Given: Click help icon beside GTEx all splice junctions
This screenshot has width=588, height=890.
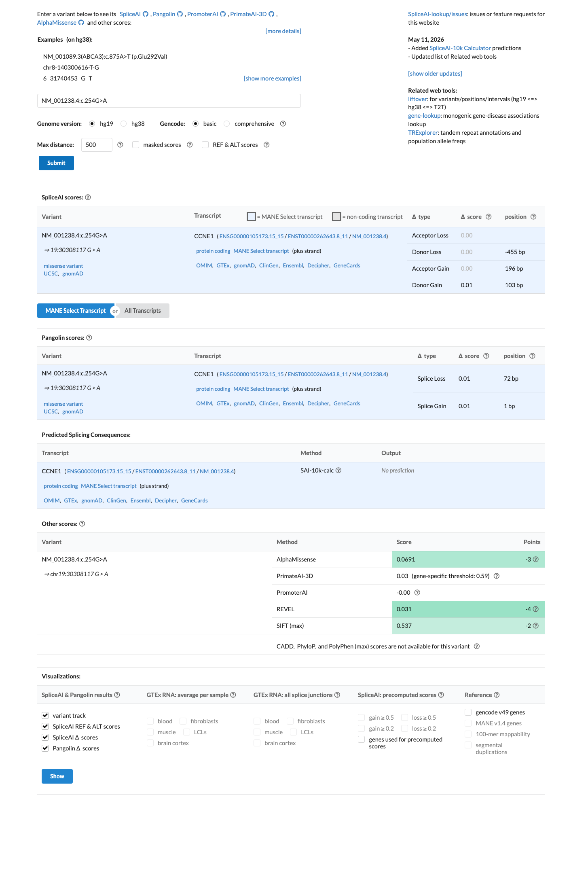Looking at the screenshot, I should [x=337, y=695].
